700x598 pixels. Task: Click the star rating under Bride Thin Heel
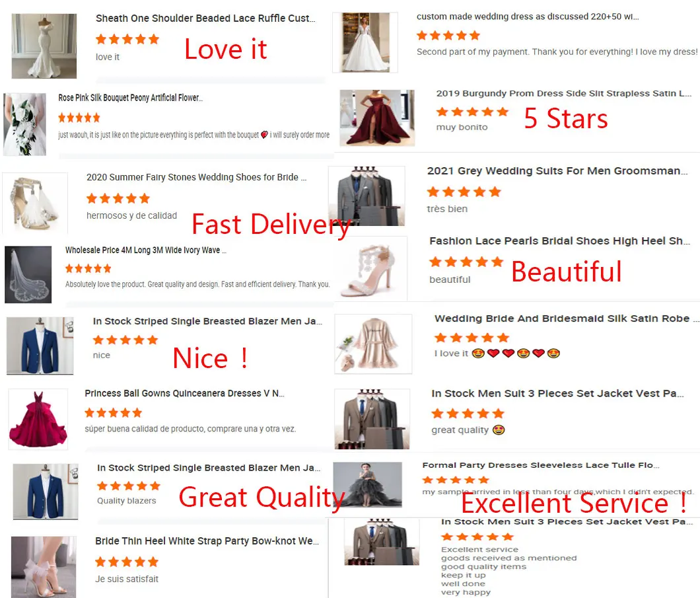tap(127, 562)
